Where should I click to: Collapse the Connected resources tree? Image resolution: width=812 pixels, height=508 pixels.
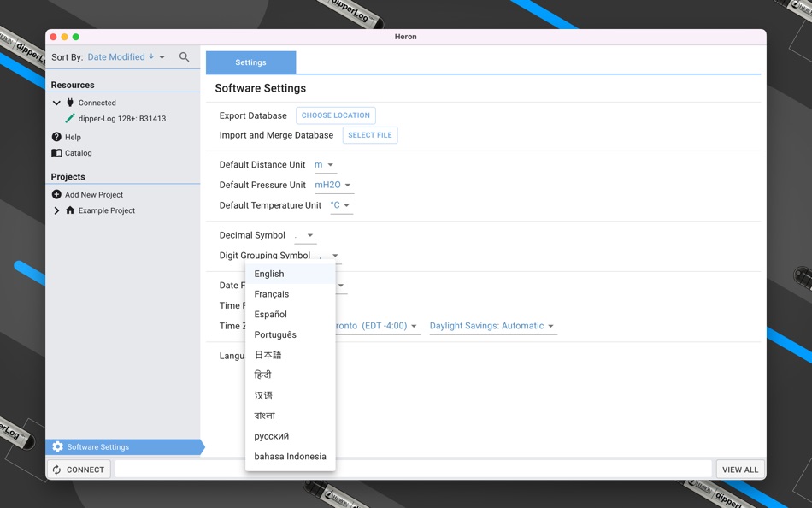pos(56,103)
